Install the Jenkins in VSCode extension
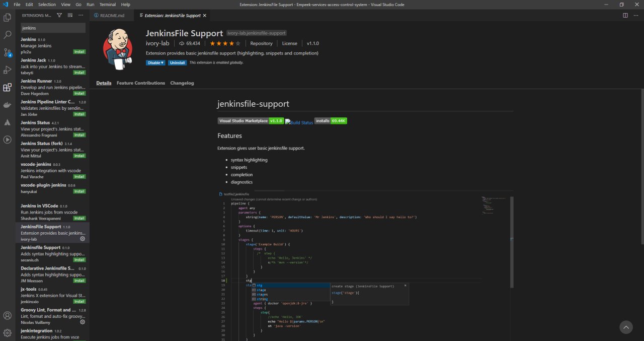The image size is (644, 341). click(x=79, y=218)
